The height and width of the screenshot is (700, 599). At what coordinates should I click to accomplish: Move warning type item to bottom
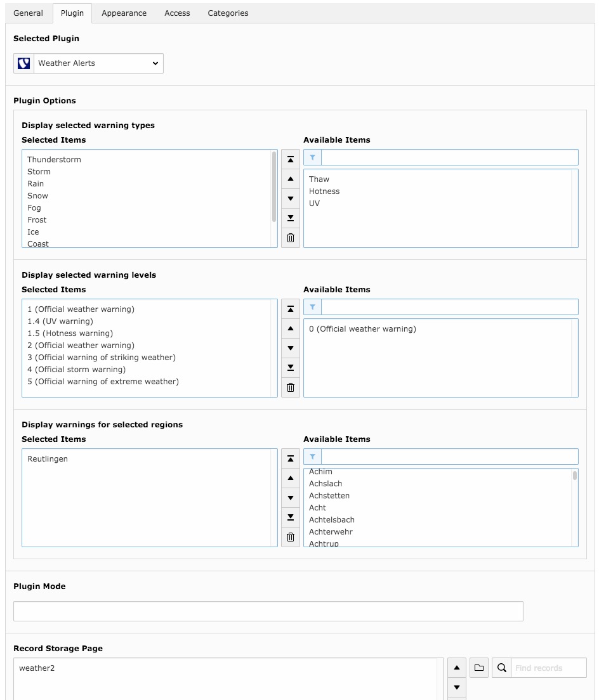click(291, 218)
